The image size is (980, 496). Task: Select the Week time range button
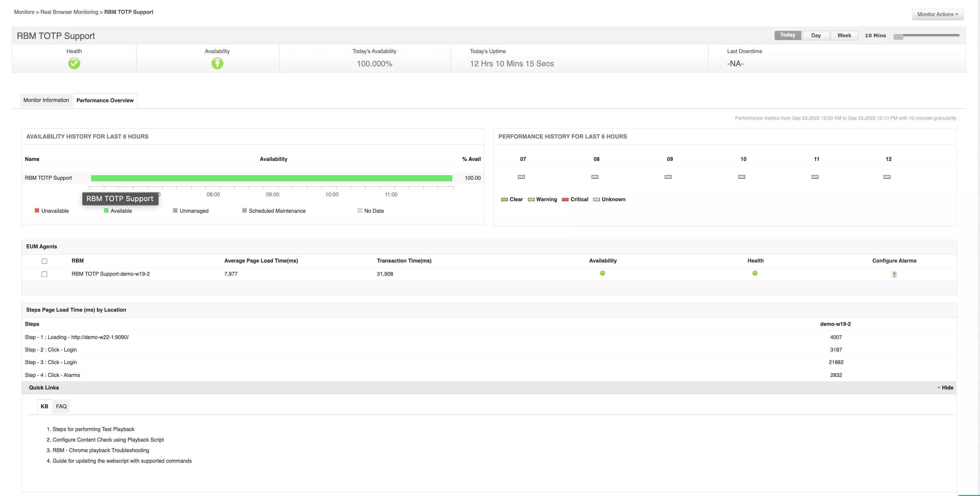(x=844, y=35)
